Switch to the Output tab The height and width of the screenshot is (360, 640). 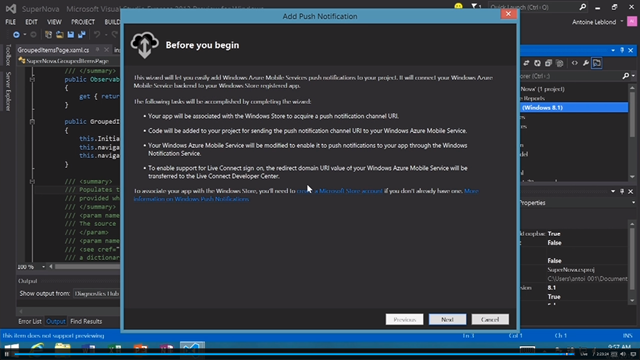56,322
